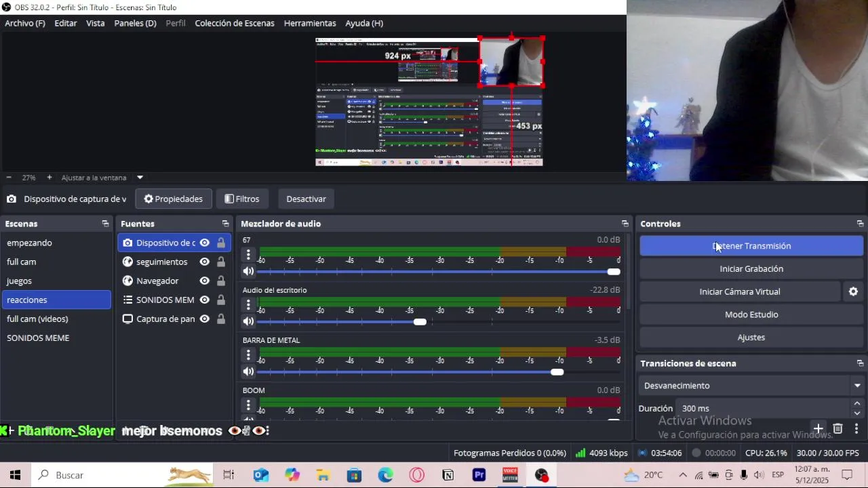The height and width of the screenshot is (488, 868).
Task: Click the Desactivar button
Action: click(x=306, y=199)
